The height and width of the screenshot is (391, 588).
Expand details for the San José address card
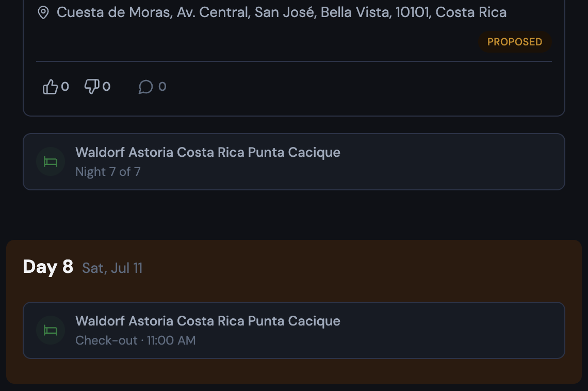point(294,31)
